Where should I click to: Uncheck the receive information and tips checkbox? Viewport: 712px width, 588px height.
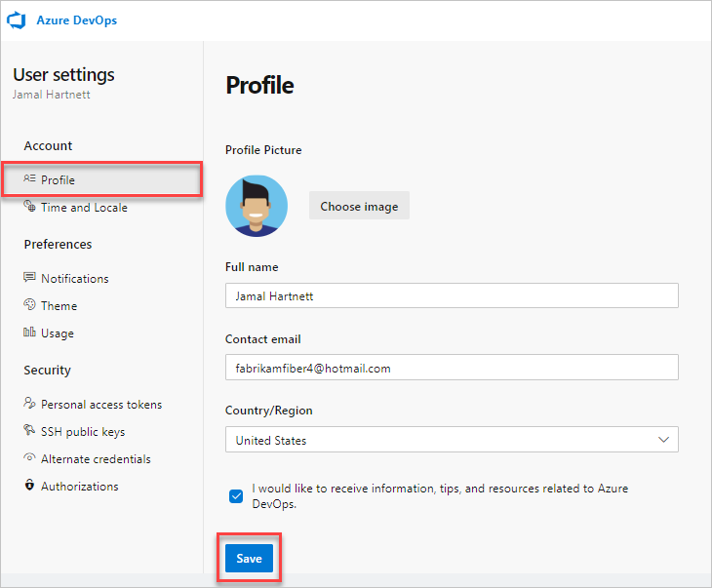click(x=236, y=495)
